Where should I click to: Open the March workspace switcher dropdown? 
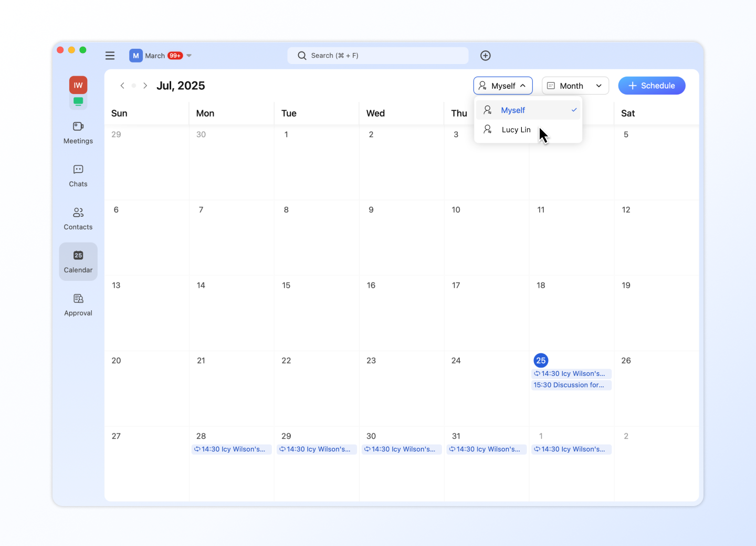coord(161,56)
